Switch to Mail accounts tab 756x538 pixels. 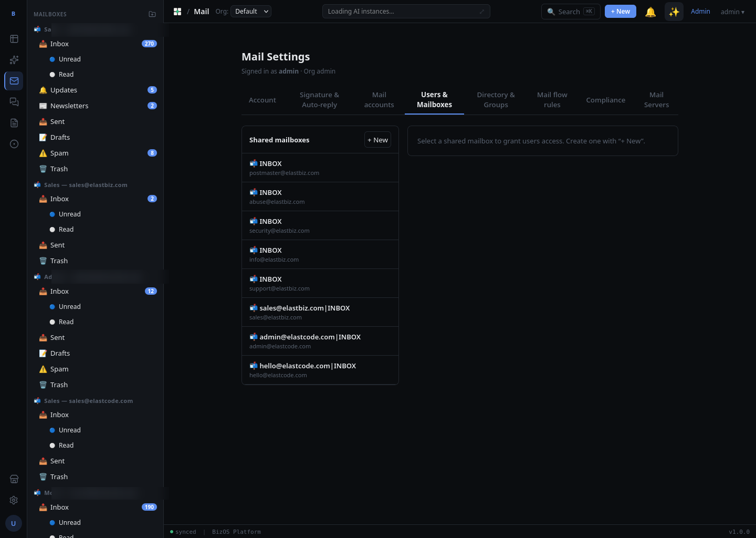pyautogui.click(x=379, y=100)
